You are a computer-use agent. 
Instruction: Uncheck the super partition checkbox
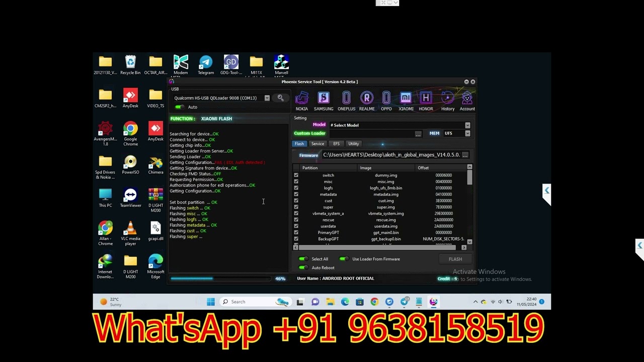(296, 207)
